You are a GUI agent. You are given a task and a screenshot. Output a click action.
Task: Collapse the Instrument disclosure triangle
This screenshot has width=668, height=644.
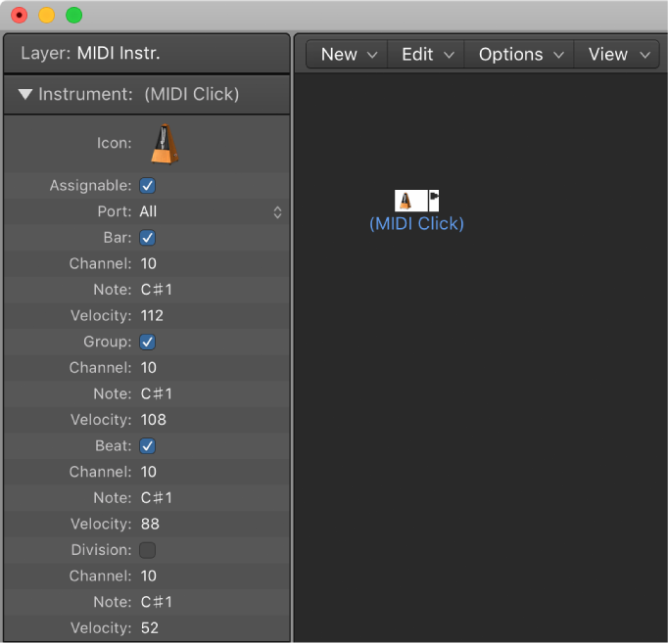pyautogui.click(x=25, y=94)
